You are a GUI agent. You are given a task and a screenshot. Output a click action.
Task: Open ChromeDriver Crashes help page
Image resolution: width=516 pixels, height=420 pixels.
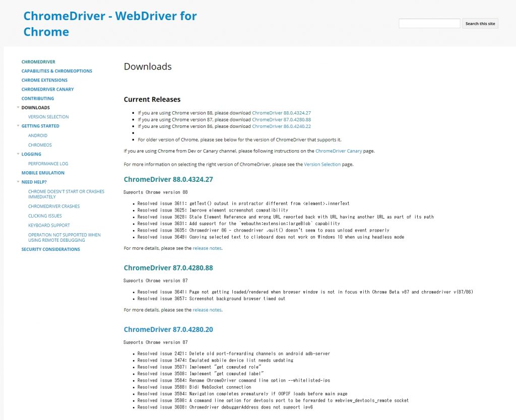coord(54,206)
